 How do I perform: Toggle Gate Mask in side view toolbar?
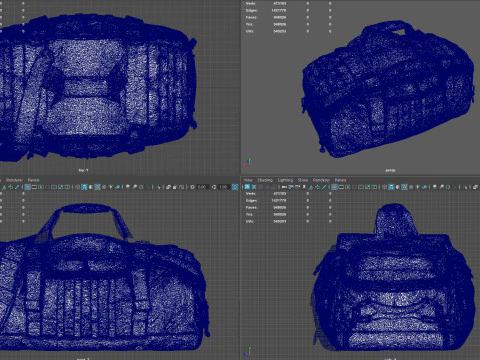[354, 187]
